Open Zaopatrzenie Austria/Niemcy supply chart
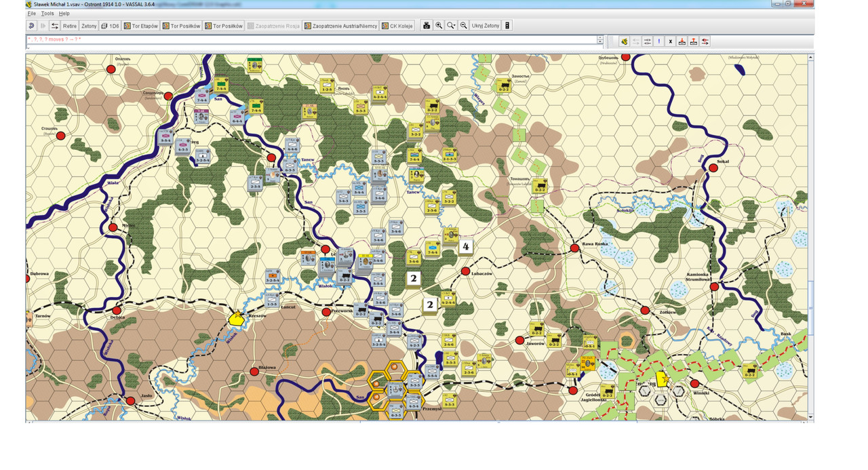This screenshot has height=470, width=868. (341, 26)
